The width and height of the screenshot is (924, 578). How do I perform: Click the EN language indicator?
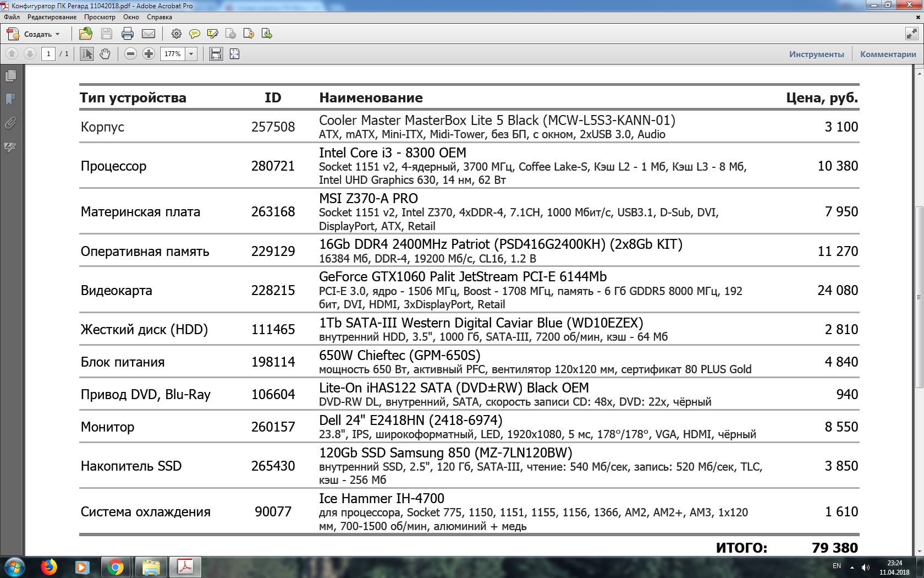tap(837, 566)
